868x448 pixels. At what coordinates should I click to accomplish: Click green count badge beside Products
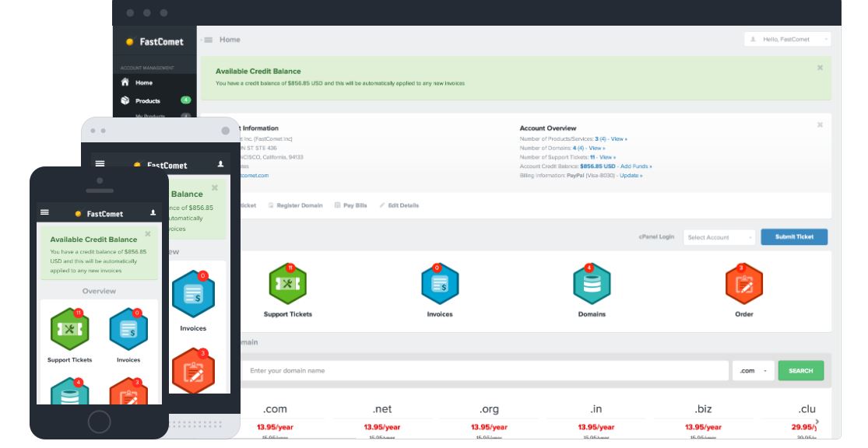[185, 100]
